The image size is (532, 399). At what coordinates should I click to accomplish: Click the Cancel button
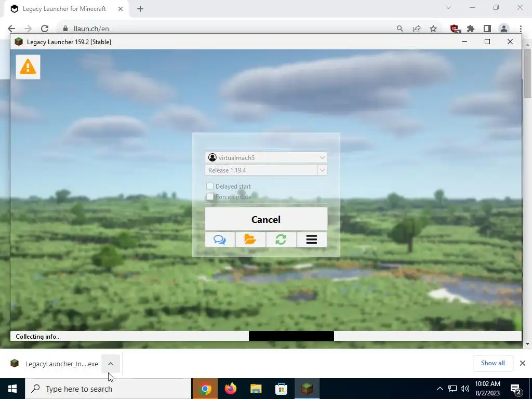click(x=266, y=219)
